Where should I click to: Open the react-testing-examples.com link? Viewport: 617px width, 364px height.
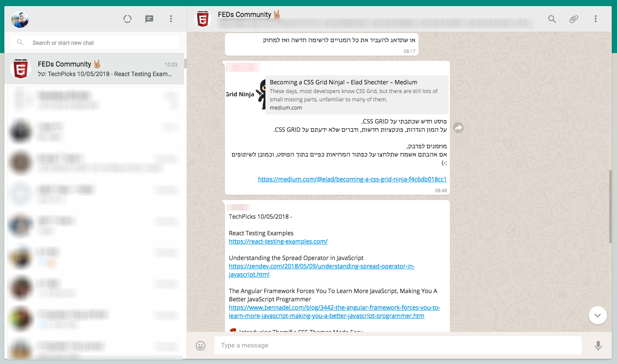click(x=278, y=241)
